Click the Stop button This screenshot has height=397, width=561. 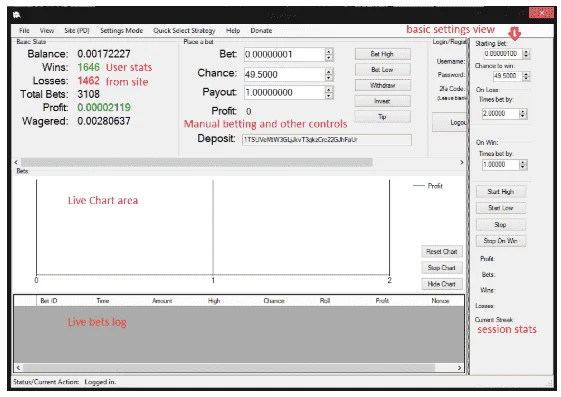coord(501,225)
